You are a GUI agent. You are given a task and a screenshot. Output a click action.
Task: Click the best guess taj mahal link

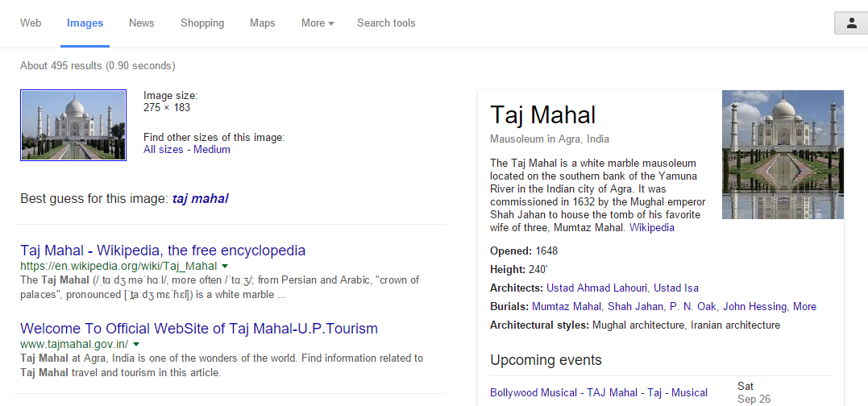pyautogui.click(x=201, y=199)
